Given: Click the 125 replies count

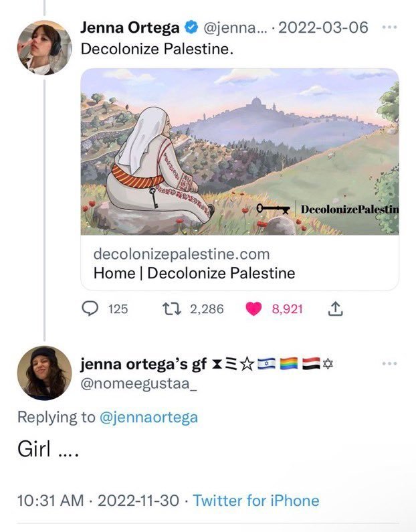Looking at the screenshot, I should [x=118, y=309].
